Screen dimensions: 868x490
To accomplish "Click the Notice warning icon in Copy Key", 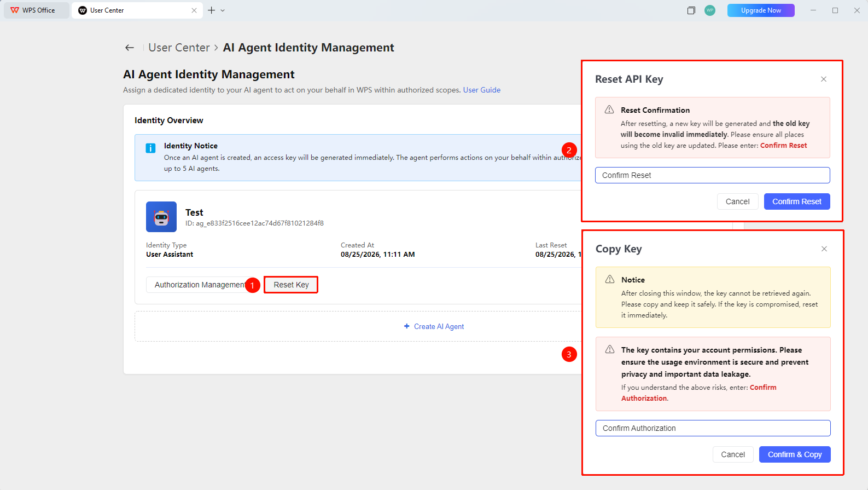I will click(610, 279).
